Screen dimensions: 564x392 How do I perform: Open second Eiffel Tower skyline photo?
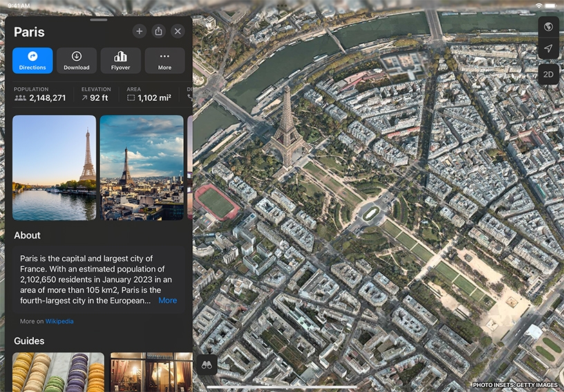point(142,167)
